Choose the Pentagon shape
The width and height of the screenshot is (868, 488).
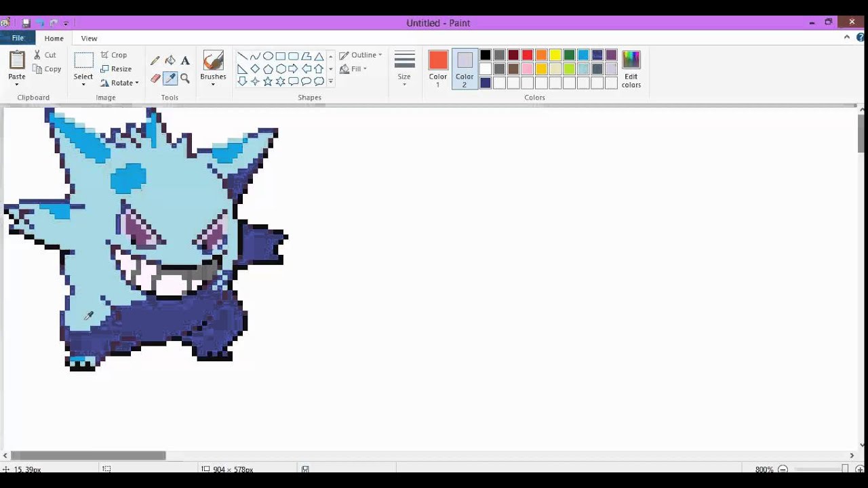(268, 69)
